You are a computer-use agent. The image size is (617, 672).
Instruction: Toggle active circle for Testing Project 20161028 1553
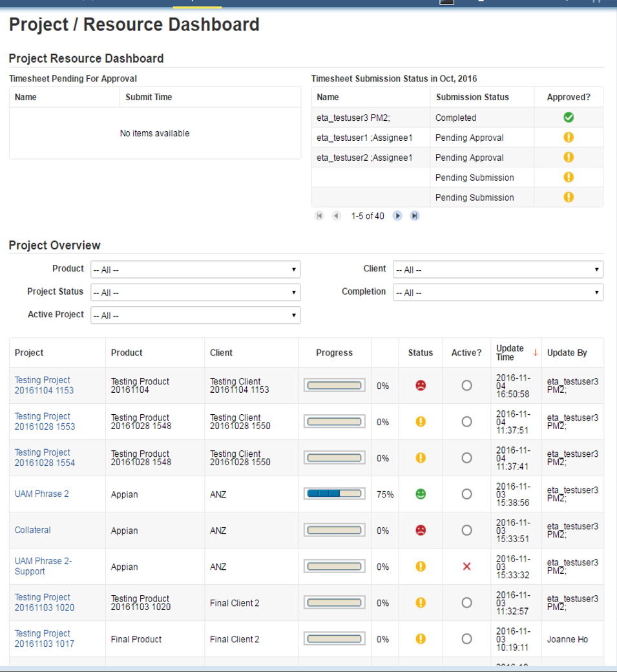466,422
